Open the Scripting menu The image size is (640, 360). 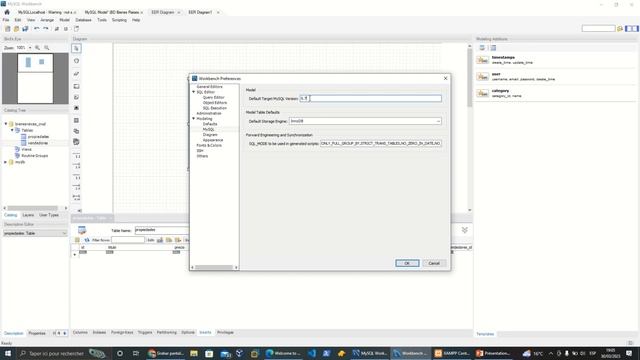(x=119, y=20)
